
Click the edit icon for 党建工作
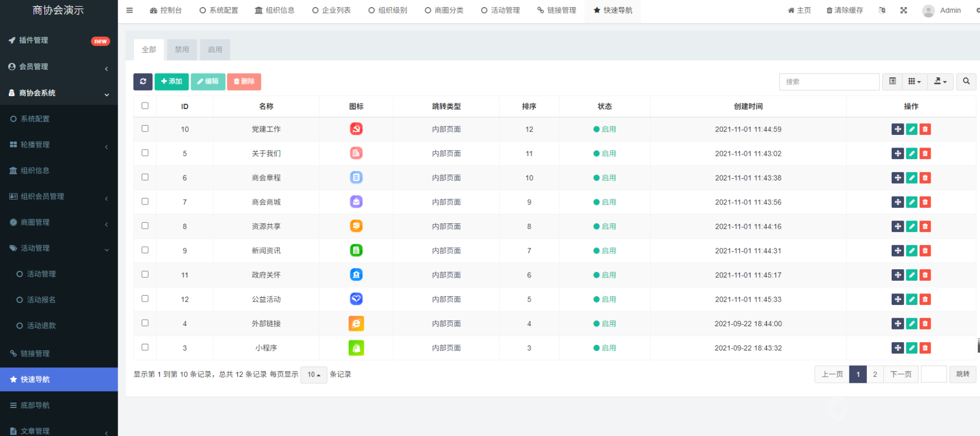pos(912,129)
